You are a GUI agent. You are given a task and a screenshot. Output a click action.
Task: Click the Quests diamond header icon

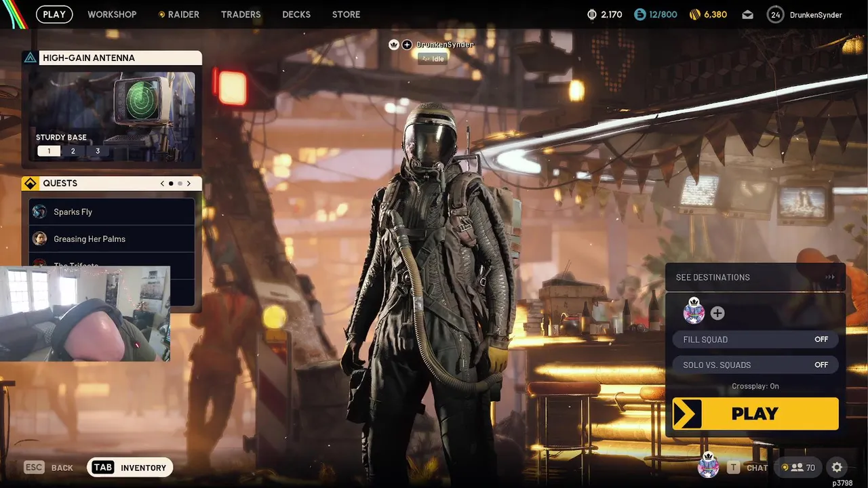click(30, 183)
